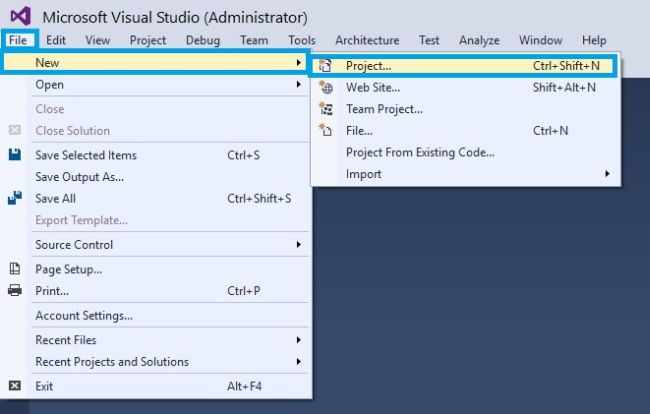Click the New Project icon

tap(325, 66)
